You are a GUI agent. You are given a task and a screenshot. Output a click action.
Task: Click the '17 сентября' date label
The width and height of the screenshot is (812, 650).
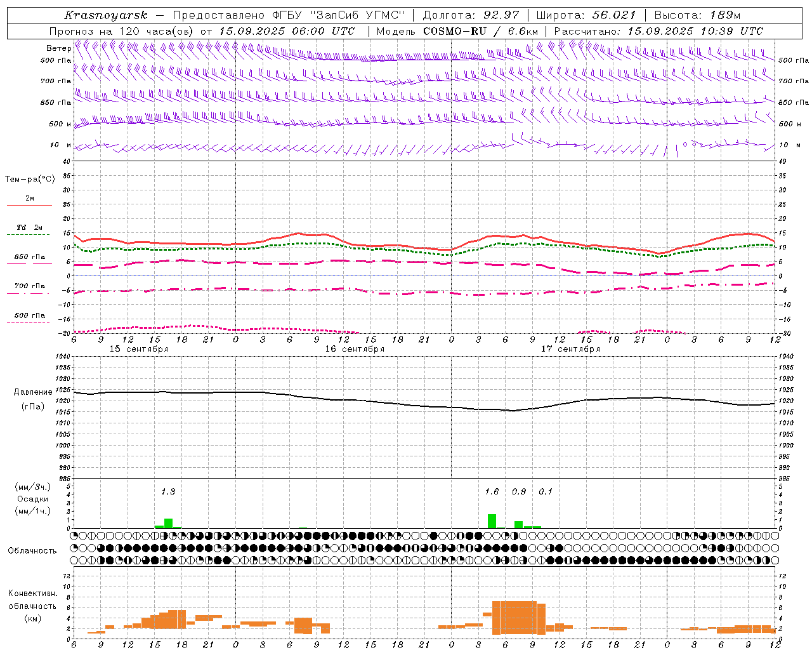pyautogui.click(x=570, y=349)
